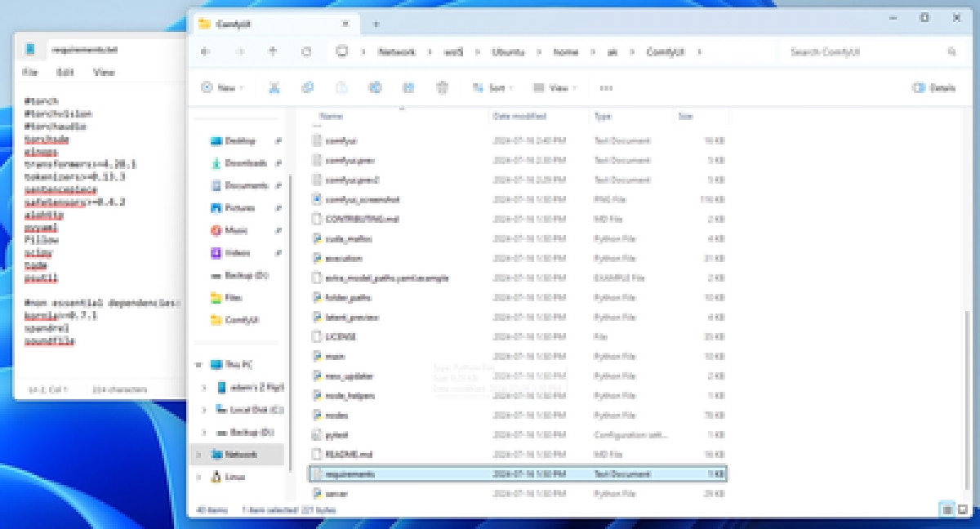Image resolution: width=980 pixels, height=529 pixels.
Task: Select the ComfyUI Explorer tab
Action: click(x=274, y=24)
